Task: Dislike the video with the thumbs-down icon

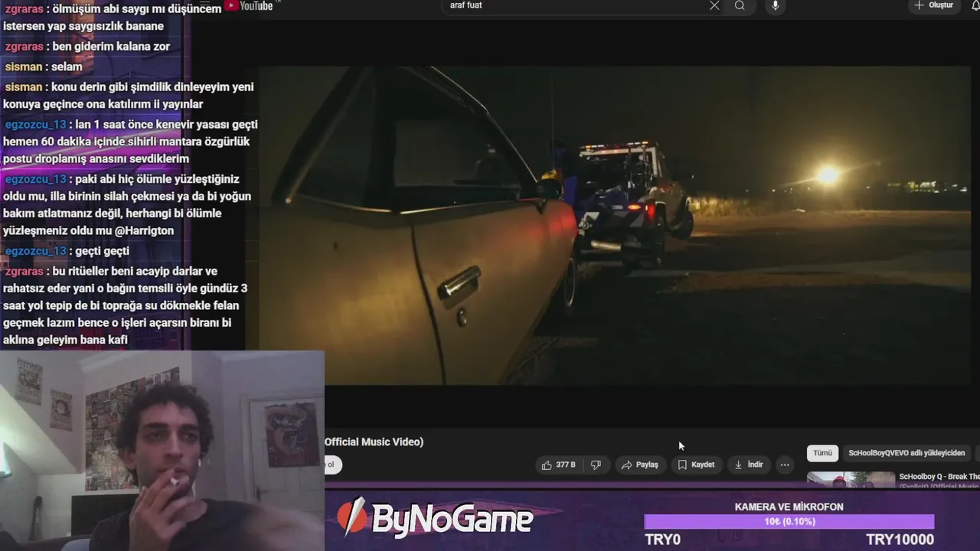Action: (x=596, y=465)
